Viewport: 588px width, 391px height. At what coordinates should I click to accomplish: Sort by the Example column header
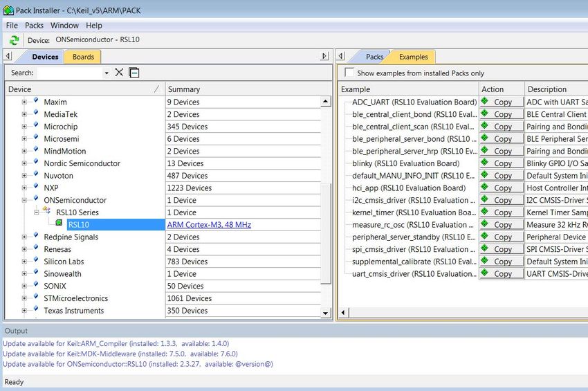pos(409,89)
